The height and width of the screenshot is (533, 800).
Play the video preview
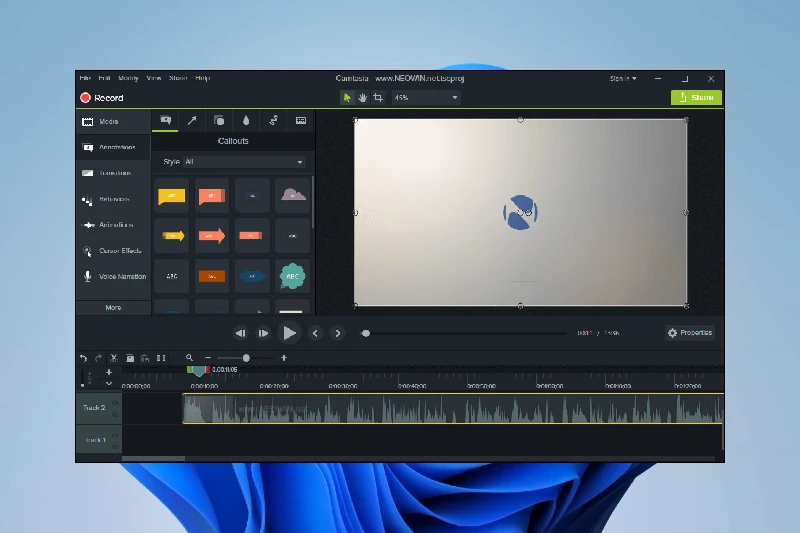pyautogui.click(x=289, y=333)
